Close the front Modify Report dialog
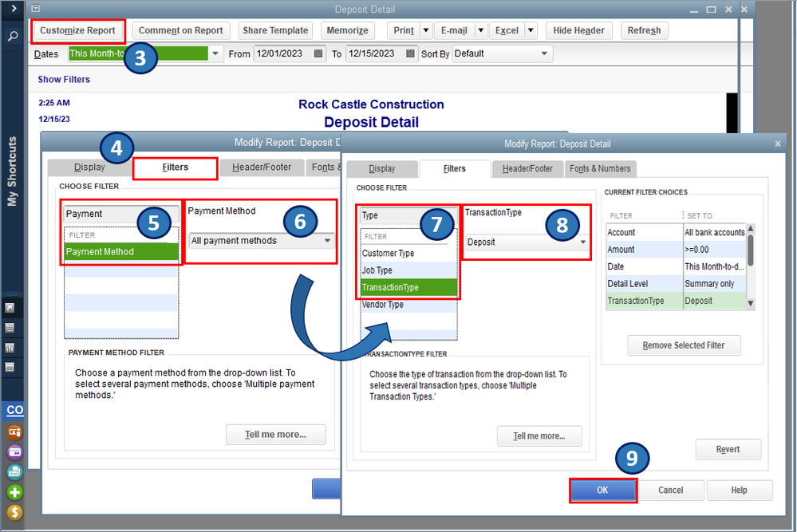This screenshot has height=532, width=797. pos(778,144)
